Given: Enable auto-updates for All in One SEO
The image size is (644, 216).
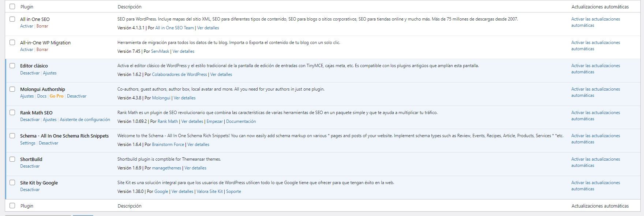Looking at the screenshot, I should (x=596, y=22).
